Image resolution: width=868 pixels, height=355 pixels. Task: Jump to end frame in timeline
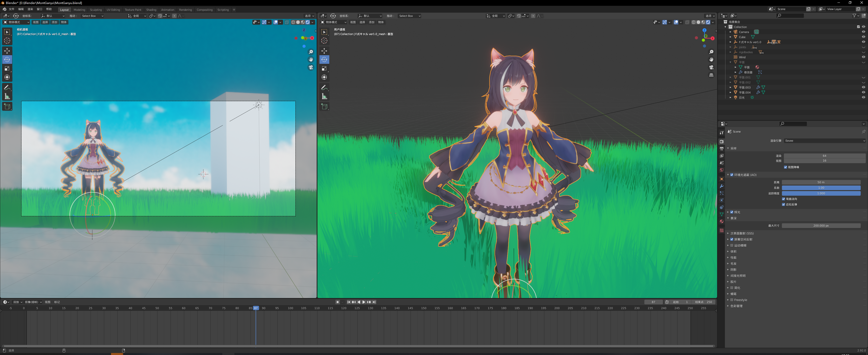point(374,302)
